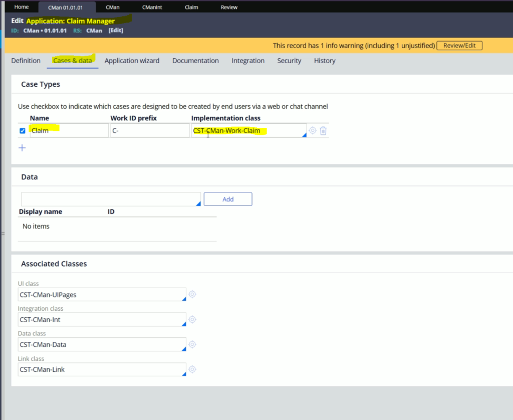This screenshot has width=513, height=420.
Task: Click the CST-CMan-Link link class field
Action: [102, 369]
